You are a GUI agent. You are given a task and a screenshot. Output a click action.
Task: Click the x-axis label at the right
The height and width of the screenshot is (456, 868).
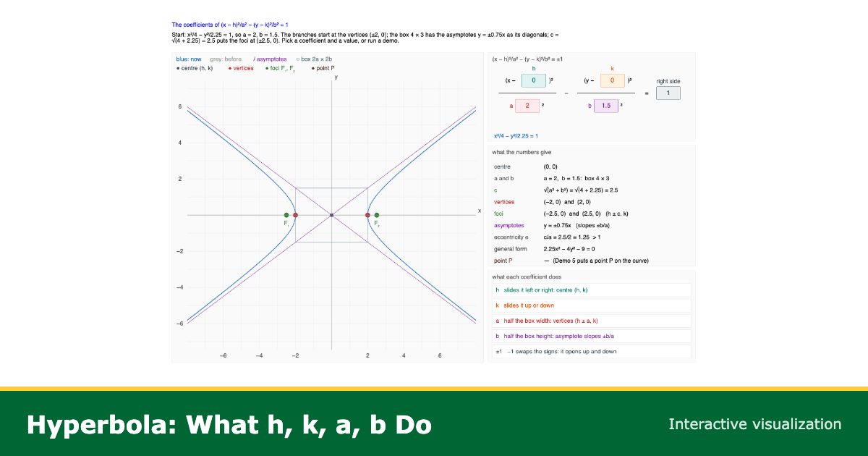coord(479,211)
